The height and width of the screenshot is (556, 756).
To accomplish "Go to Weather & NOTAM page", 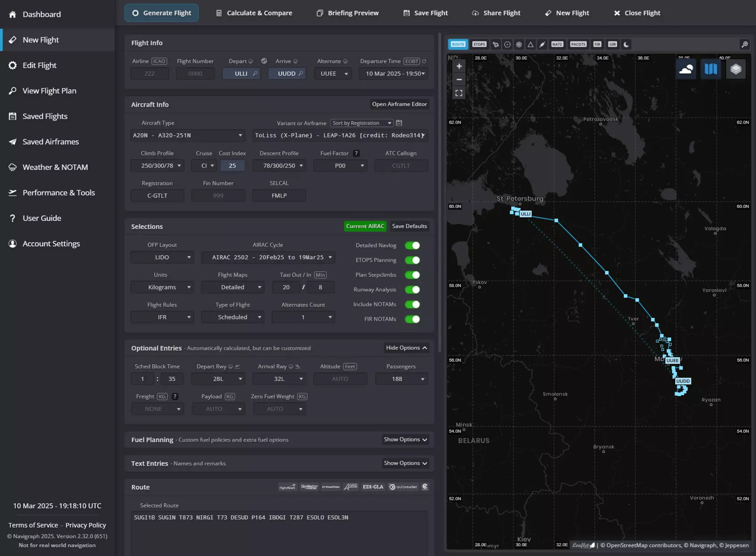I will click(x=55, y=167).
